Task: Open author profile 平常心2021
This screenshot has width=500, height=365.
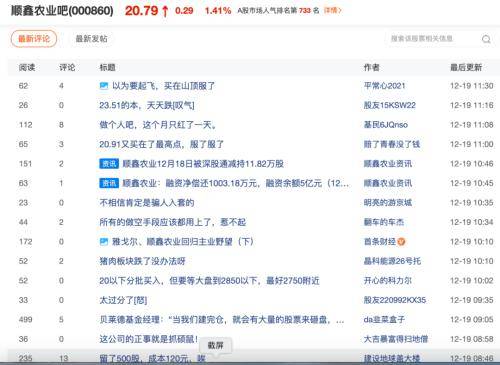Action: click(384, 86)
